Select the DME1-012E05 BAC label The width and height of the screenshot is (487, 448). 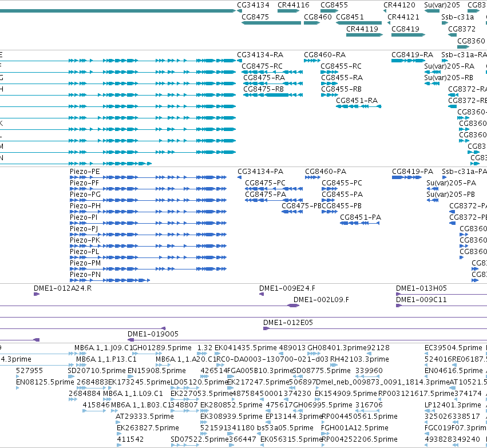pyautogui.click(x=288, y=323)
